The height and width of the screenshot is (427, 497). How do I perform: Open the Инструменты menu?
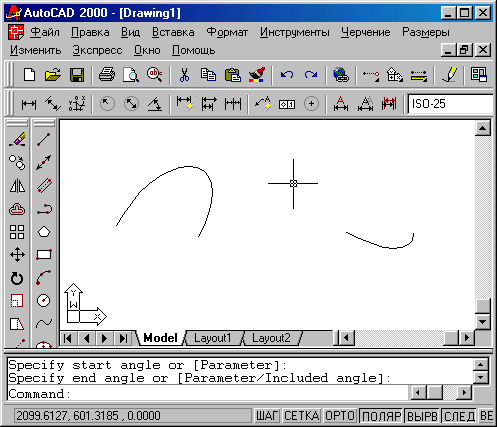(x=295, y=32)
